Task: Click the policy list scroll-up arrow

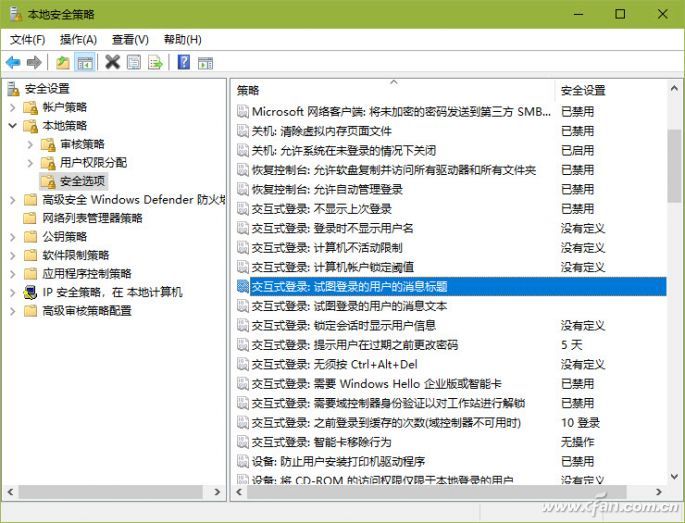Action: click(x=674, y=89)
